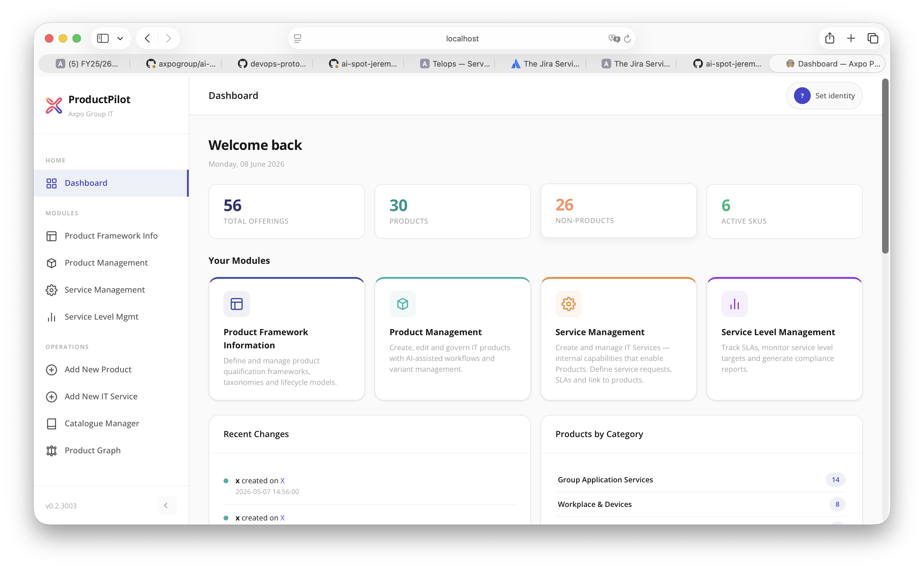Switch to the Telops — Serv tab
This screenshot has height=569, width=924.
coord(455,64)
